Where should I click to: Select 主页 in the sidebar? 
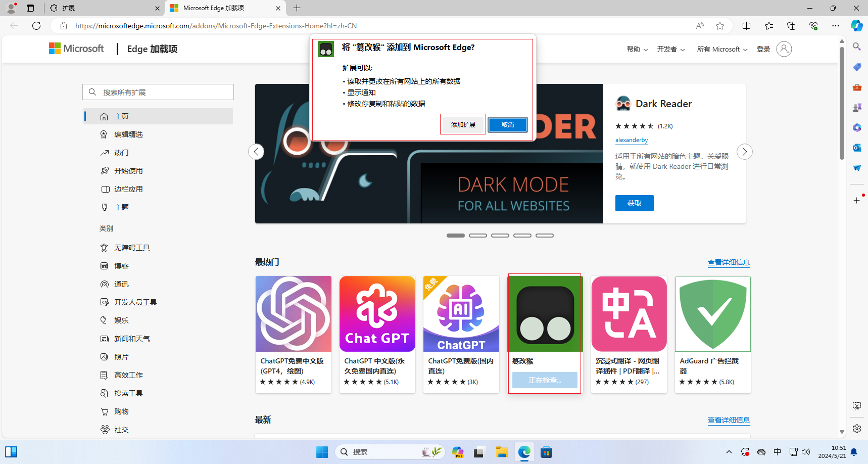tap(158, 116)
